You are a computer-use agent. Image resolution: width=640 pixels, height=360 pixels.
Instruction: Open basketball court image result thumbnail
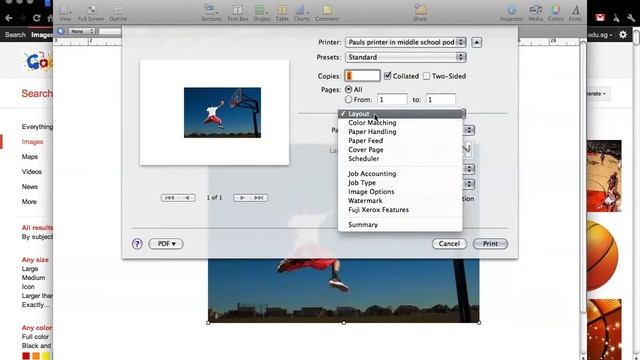click(x=604, y=176)
